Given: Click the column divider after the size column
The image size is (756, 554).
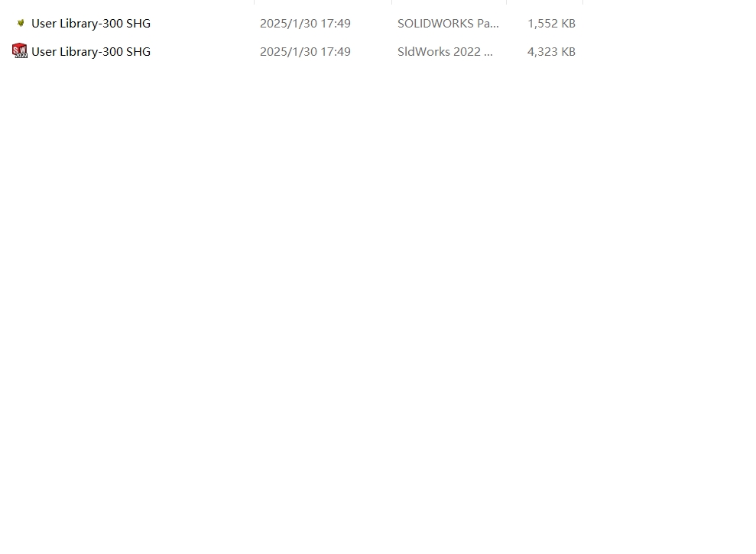Looking at the screenshot, I should coord(583,2).
